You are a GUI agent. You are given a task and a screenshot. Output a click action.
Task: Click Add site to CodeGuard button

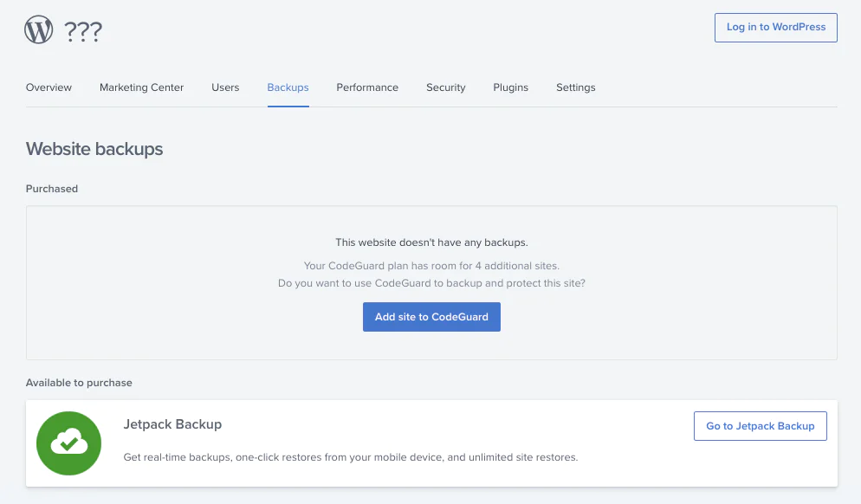point(431,317)
